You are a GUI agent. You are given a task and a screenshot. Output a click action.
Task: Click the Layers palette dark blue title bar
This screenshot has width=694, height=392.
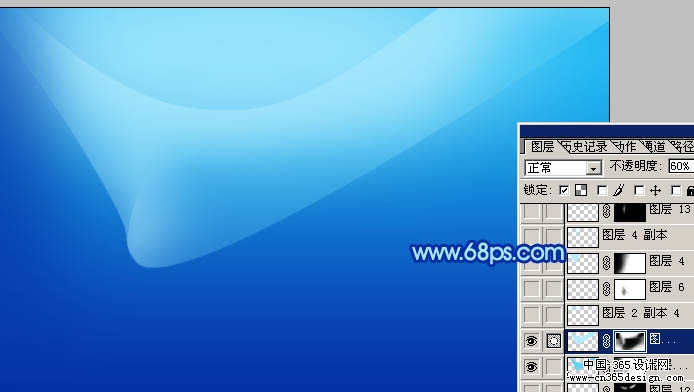(607, 131)
